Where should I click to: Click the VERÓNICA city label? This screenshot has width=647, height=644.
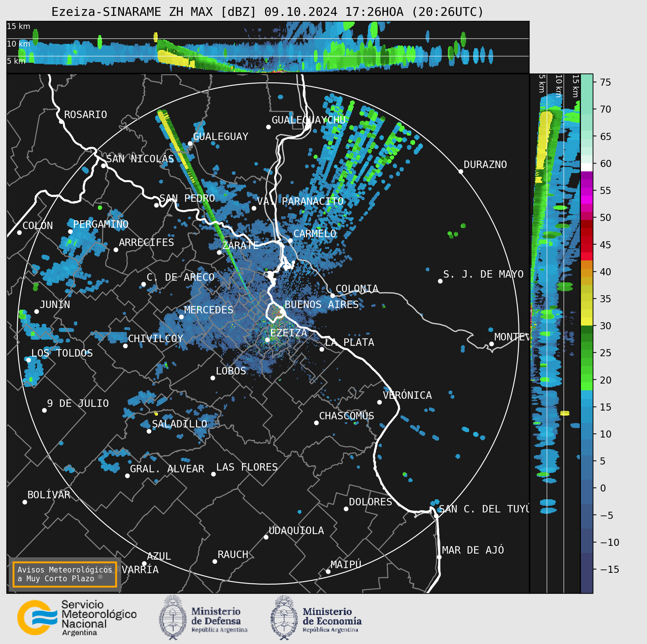click(x=407, y=395)
